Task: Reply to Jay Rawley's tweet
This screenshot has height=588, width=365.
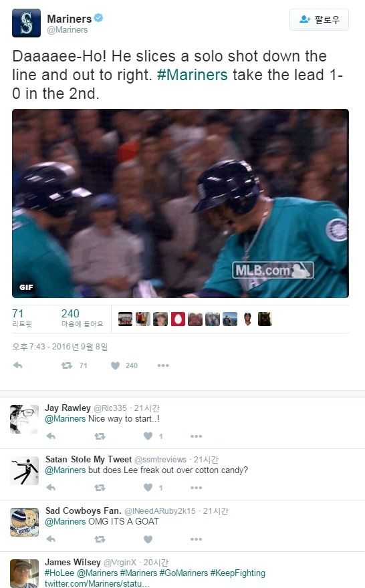Action: [51, 436]
